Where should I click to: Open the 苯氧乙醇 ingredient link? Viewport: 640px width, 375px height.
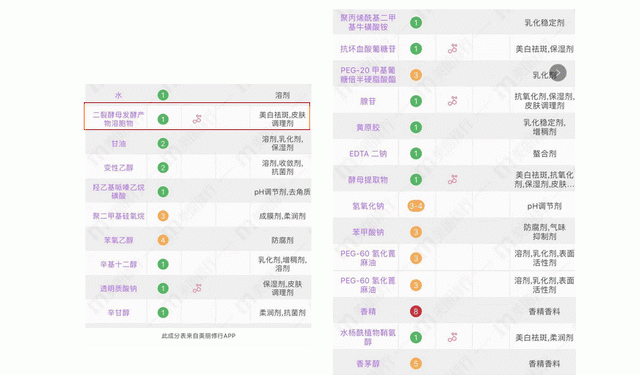tap(118, 240)
